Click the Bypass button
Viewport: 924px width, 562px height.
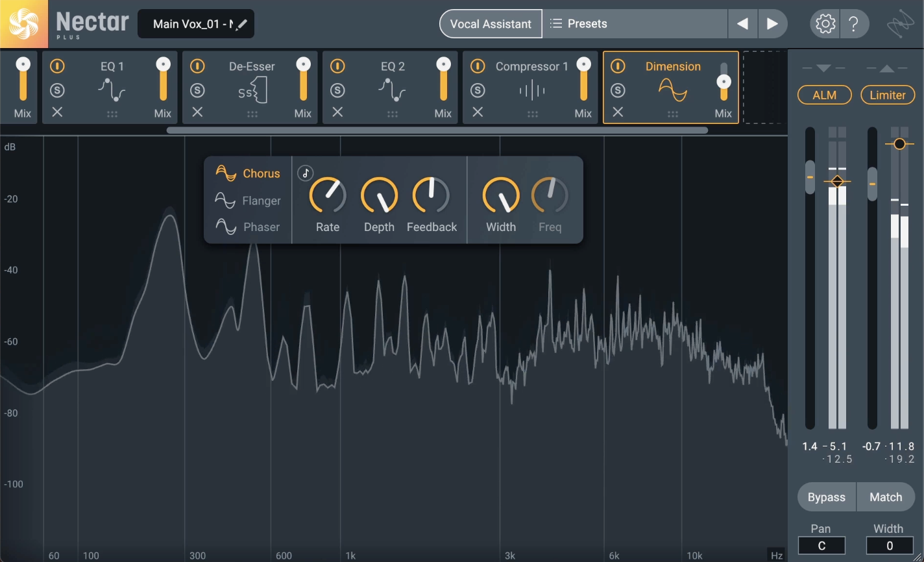827,497
